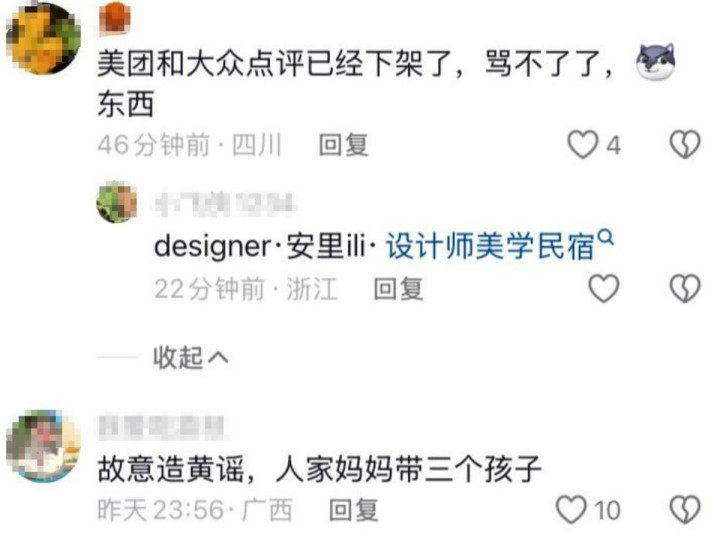
Task: Like the designer 安里ili reply
Action: pos(604,288)
